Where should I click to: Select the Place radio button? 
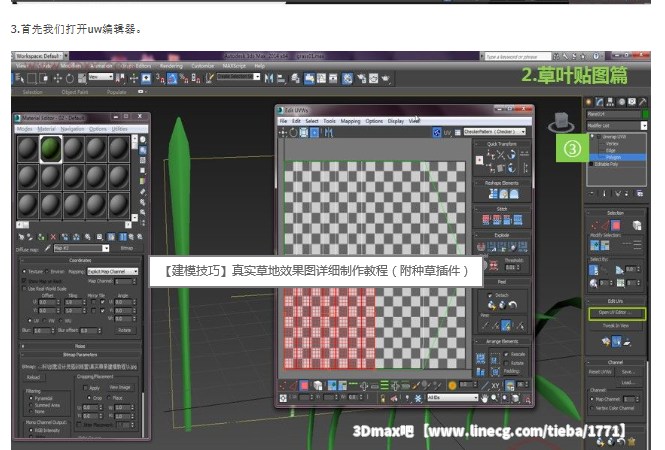109,398
